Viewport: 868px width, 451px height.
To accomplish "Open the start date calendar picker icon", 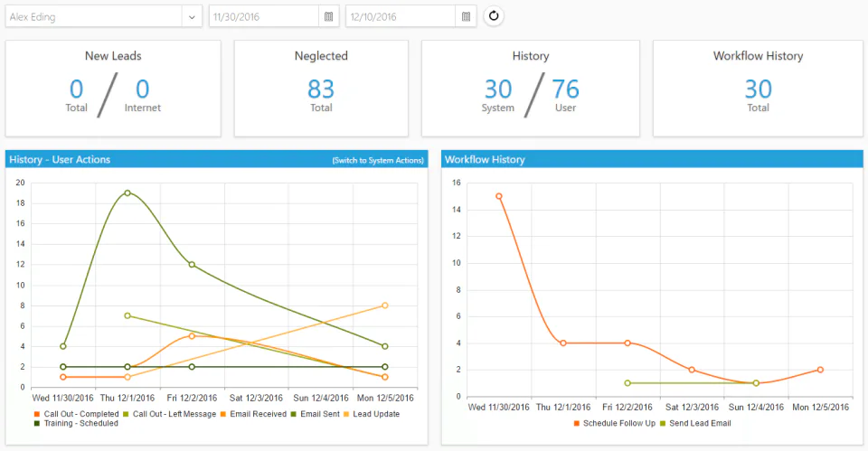I will pyautogui.click(x=329, y=16).
